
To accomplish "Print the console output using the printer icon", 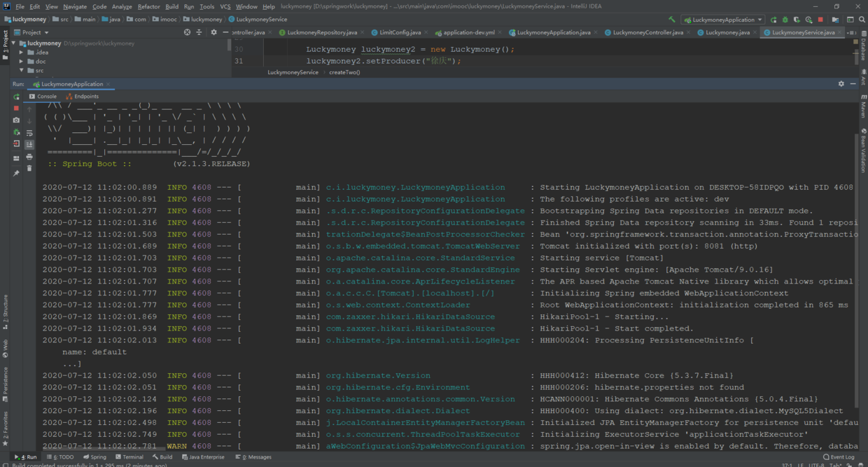I will [x=29, y=157].
